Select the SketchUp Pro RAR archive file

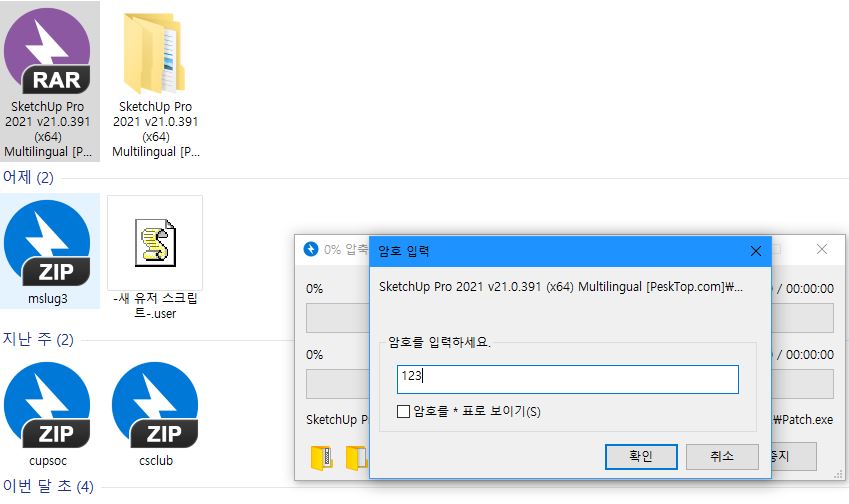(x=48, y=81)
